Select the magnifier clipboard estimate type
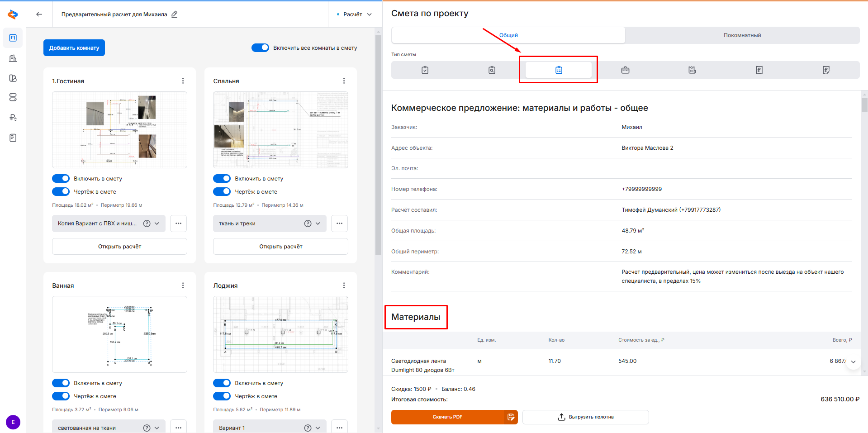Image resolution: width=868 pixels, height=433 pixels. (492, 70)
